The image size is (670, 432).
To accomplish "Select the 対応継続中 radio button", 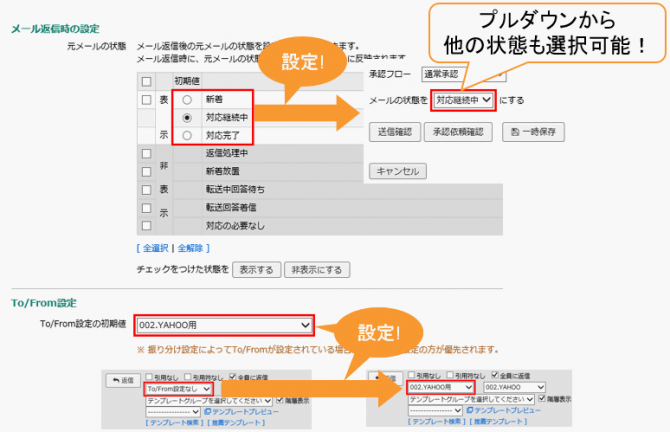I will click(x=187, y=118).
